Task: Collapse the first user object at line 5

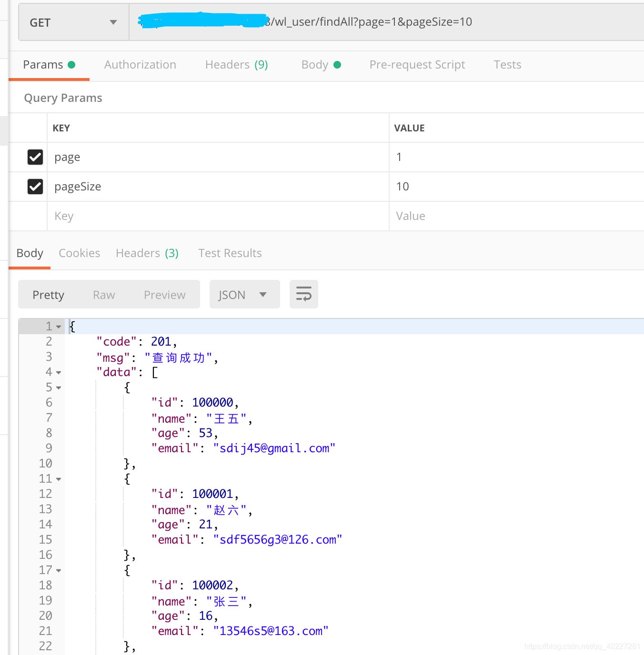Action: (59, 387)
